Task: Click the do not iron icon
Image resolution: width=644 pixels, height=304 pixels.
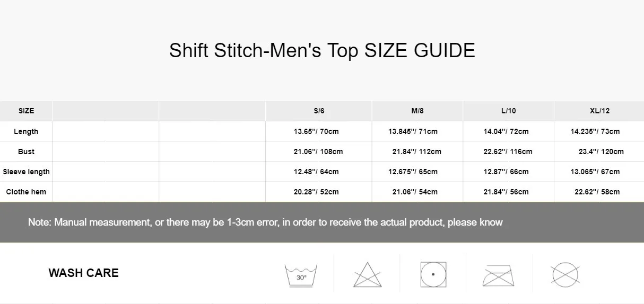Action: tap(498, 275)
